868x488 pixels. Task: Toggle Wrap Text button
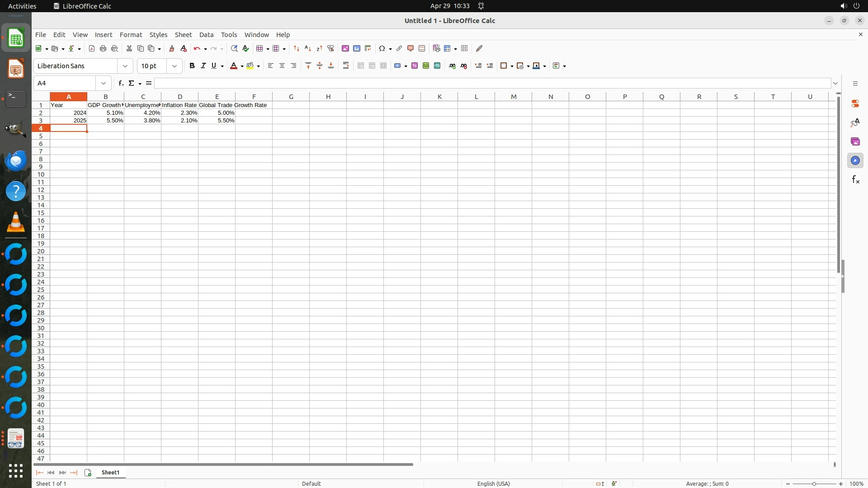click(x=346, y=66)
